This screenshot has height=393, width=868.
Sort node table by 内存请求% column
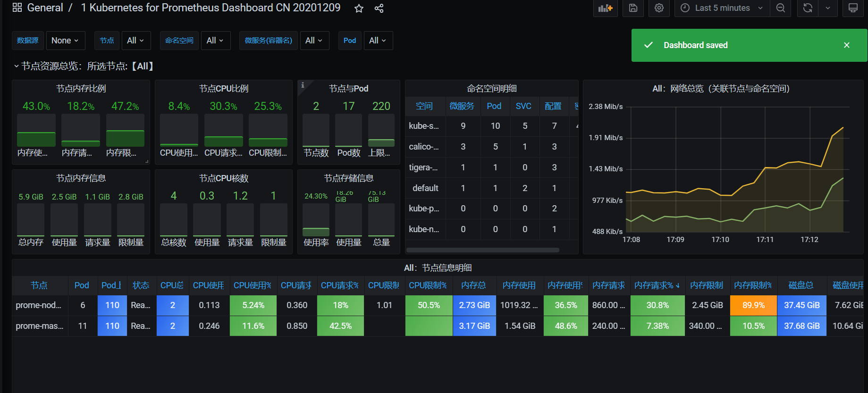[x=657, y=285]
